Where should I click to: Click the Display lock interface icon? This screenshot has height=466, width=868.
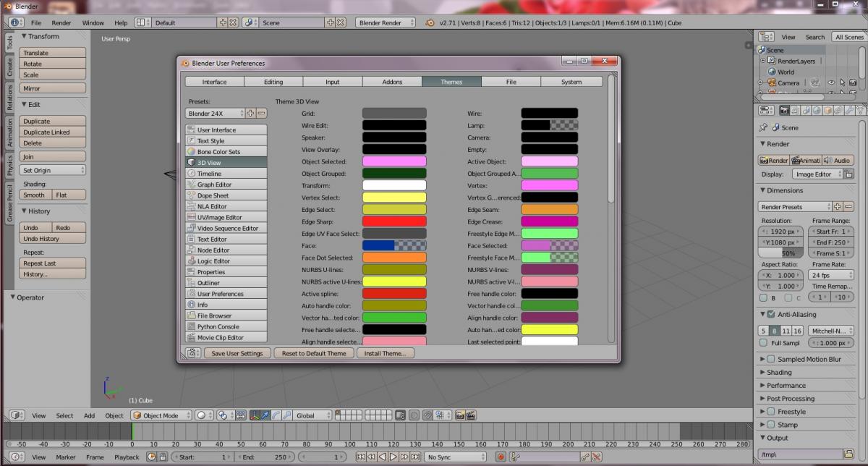click(x=850, y=174)
